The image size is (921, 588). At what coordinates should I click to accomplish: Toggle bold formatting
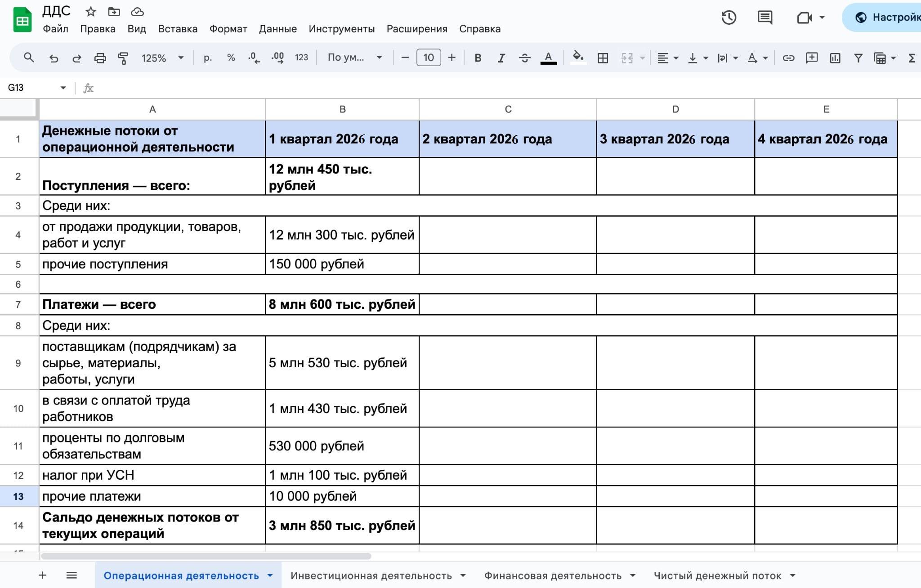coord(478,58)
